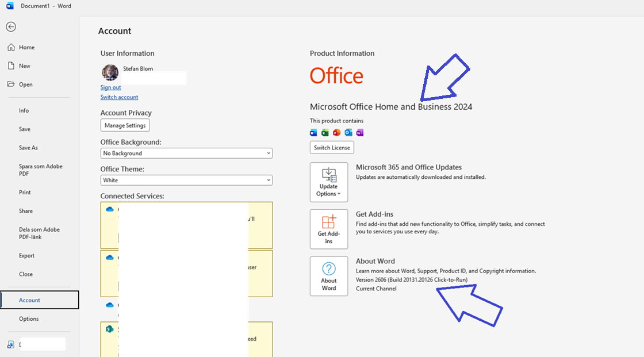Expand the Update Options dropdown
644x357 pixels.
tap(329, 182)
